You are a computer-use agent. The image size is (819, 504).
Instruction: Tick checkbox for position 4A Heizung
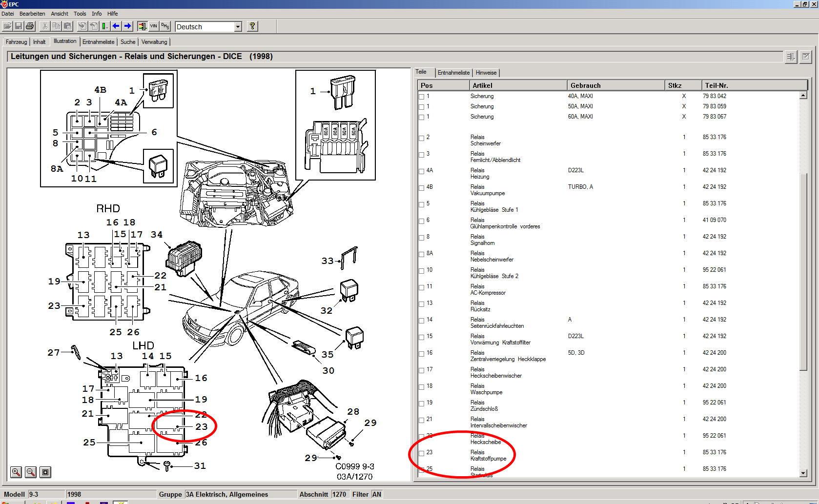point(422,171)
